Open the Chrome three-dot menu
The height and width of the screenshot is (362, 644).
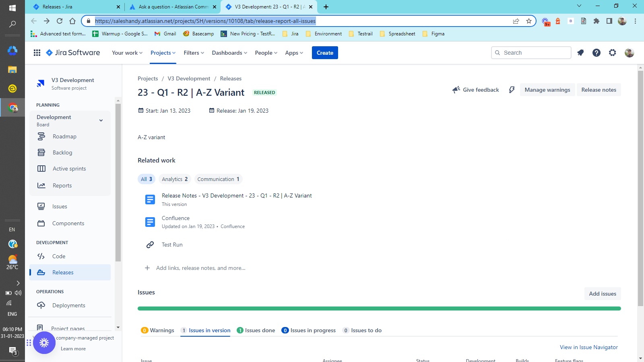click(x=636, y=21)
